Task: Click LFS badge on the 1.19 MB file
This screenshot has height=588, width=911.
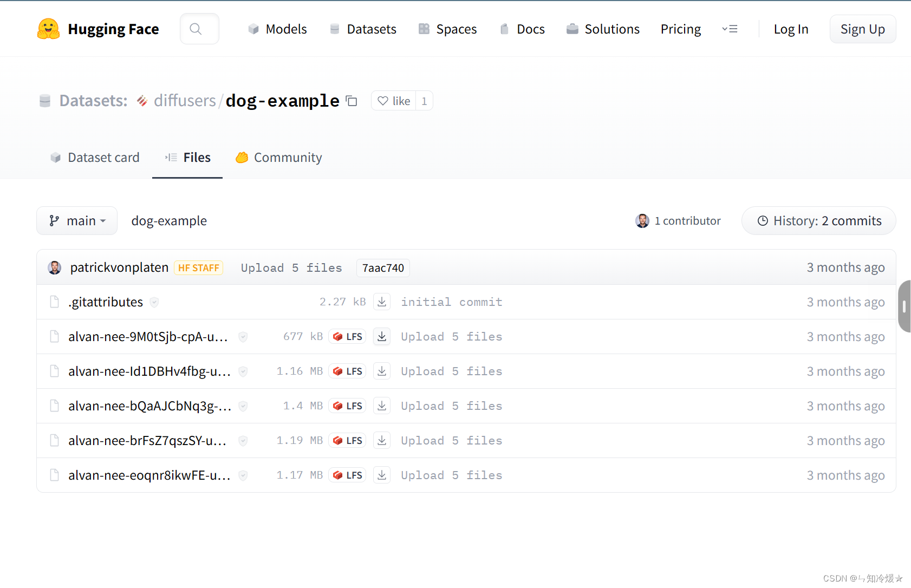Action: click(x=347, y=440)
